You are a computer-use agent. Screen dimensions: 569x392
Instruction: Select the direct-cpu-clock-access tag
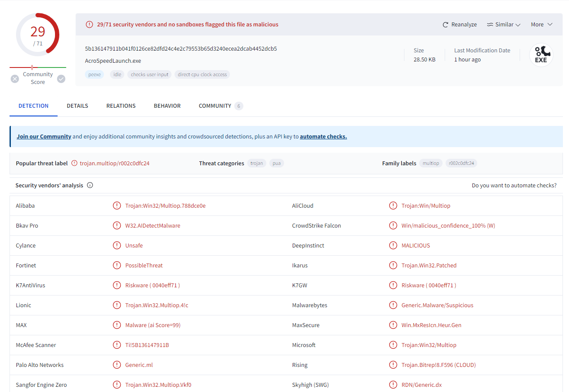coord(202,74)
